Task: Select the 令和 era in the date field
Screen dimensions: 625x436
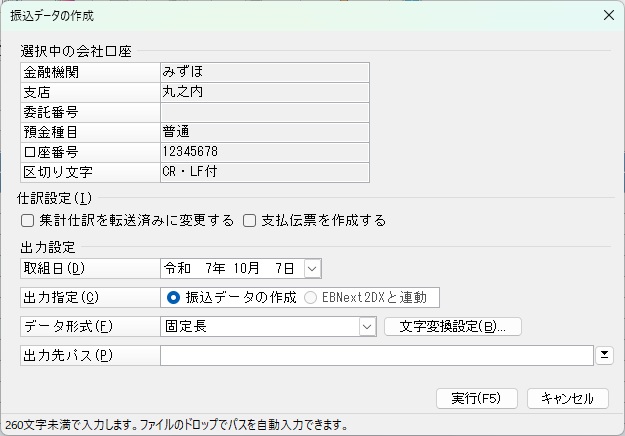Action: [x=178, y=268]
